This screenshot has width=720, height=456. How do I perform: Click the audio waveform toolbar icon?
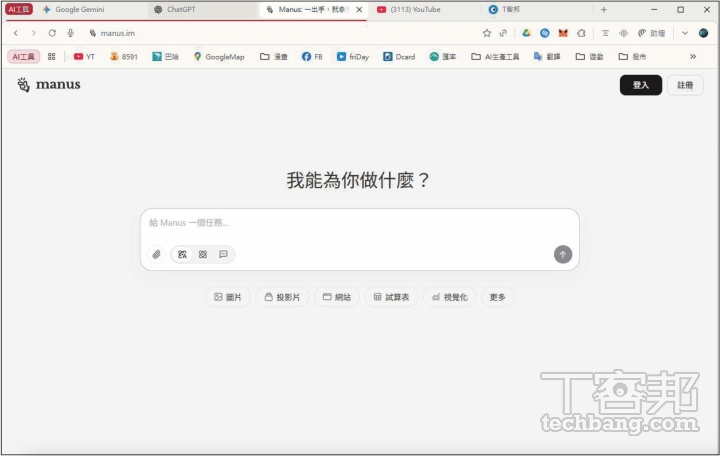pyautogui.click(x=624, y=33)
